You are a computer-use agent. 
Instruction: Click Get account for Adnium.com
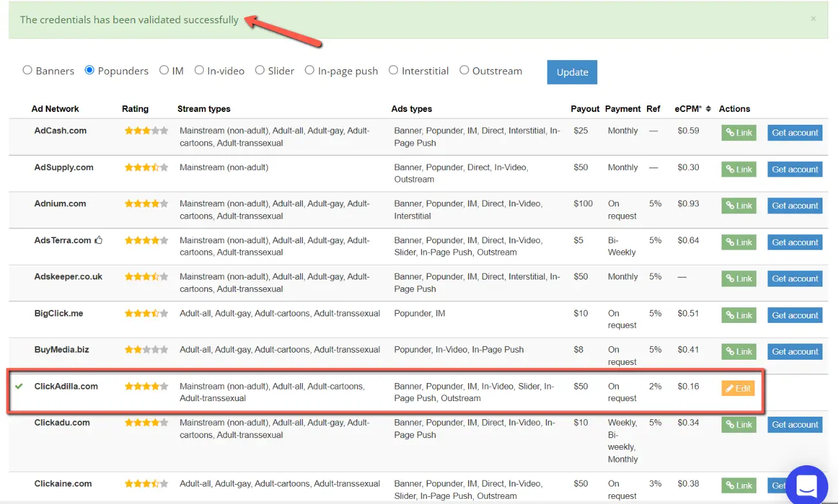point(795,206)
